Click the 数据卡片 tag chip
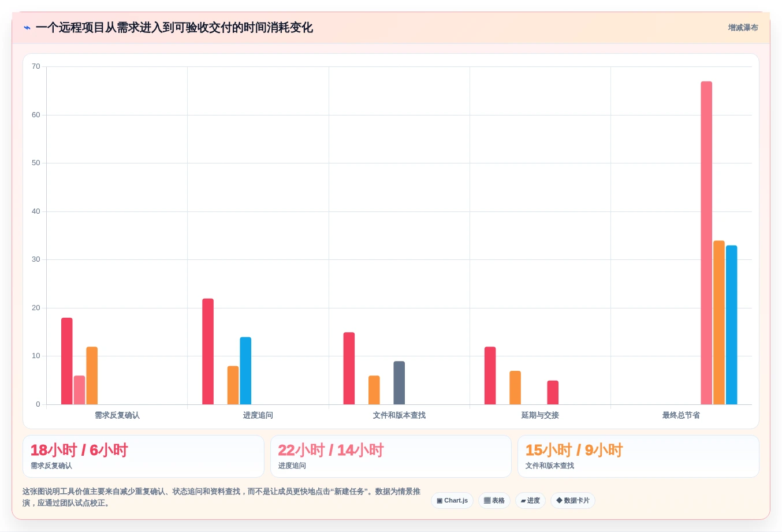The width and height of the screenshot is (782, 532). point(573,501)
